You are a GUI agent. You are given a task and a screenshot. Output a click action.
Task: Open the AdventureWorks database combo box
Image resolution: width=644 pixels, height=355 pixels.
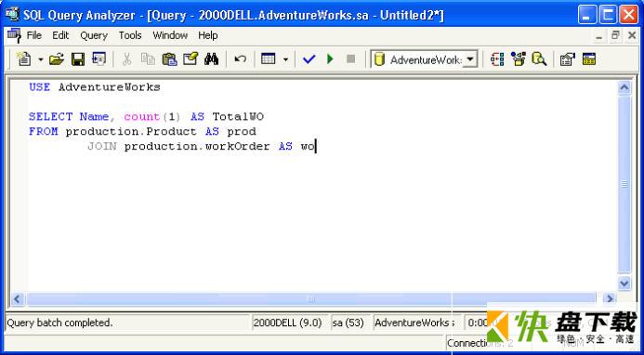(x=425, y=59)
